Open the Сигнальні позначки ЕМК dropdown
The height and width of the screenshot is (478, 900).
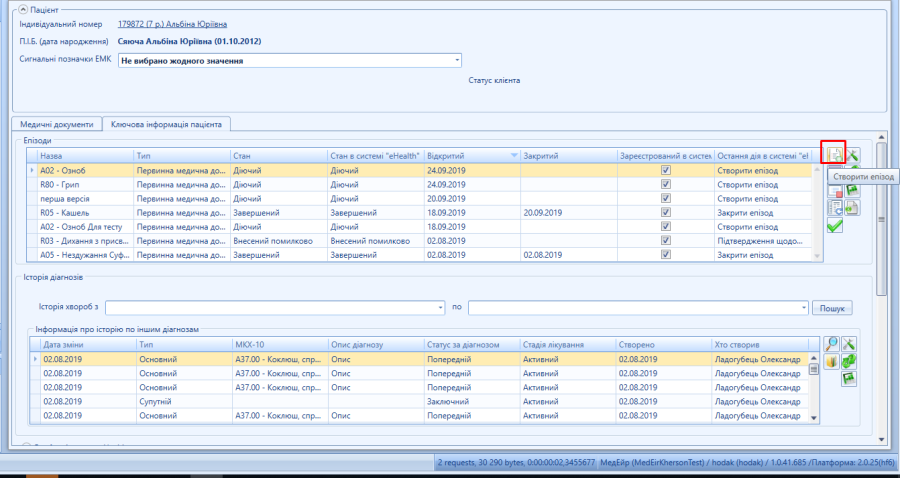457,60
